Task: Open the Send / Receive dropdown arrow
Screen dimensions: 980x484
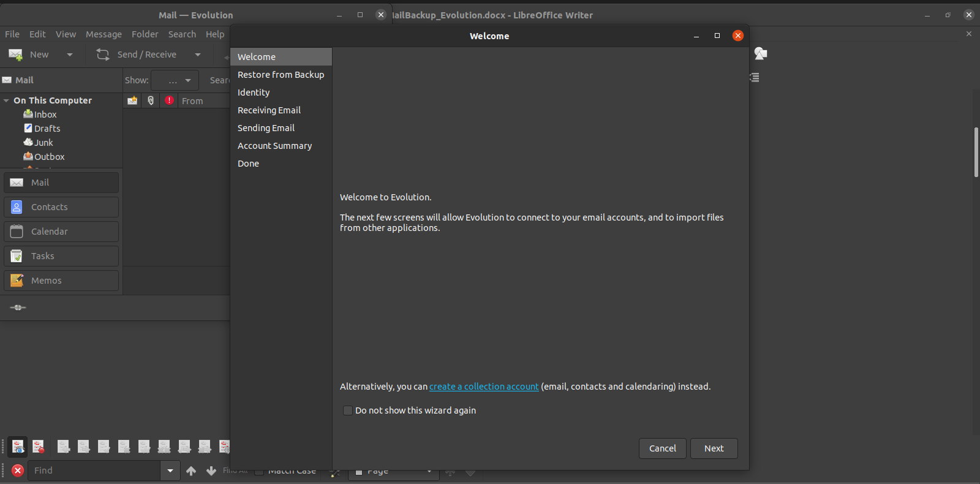Action: (x=198, y=55)
